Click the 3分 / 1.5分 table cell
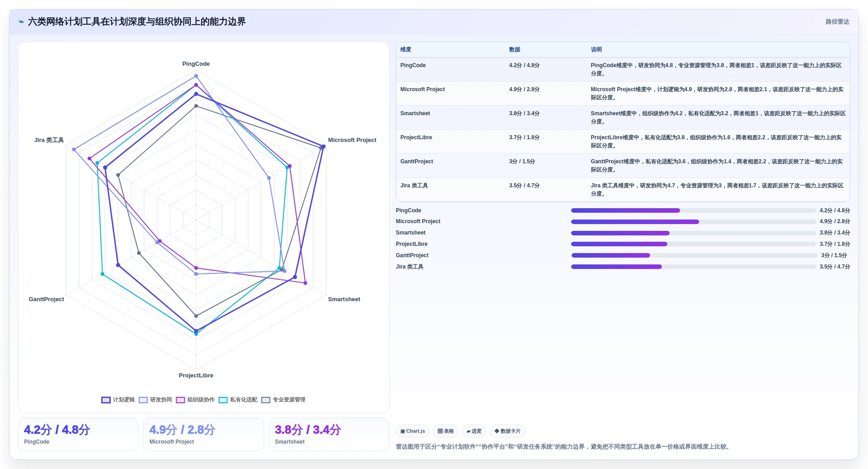The height and width of the screenshot is (469, 868). [522, 161]
